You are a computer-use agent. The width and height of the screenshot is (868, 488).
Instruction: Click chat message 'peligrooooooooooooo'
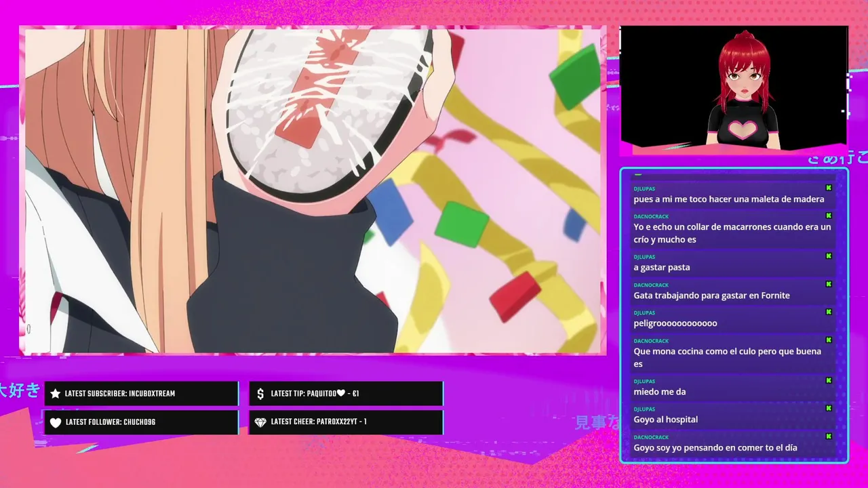[675, 323]
